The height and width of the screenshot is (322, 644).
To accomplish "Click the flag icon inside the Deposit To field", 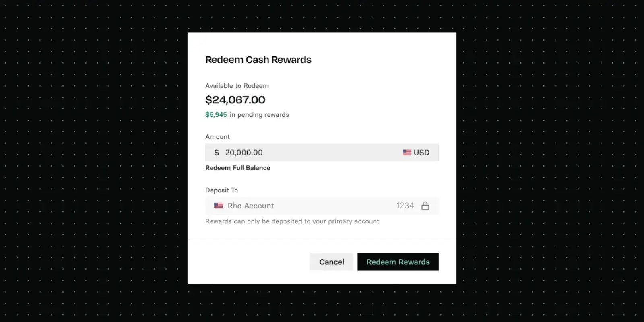I will tap(219, 206).
